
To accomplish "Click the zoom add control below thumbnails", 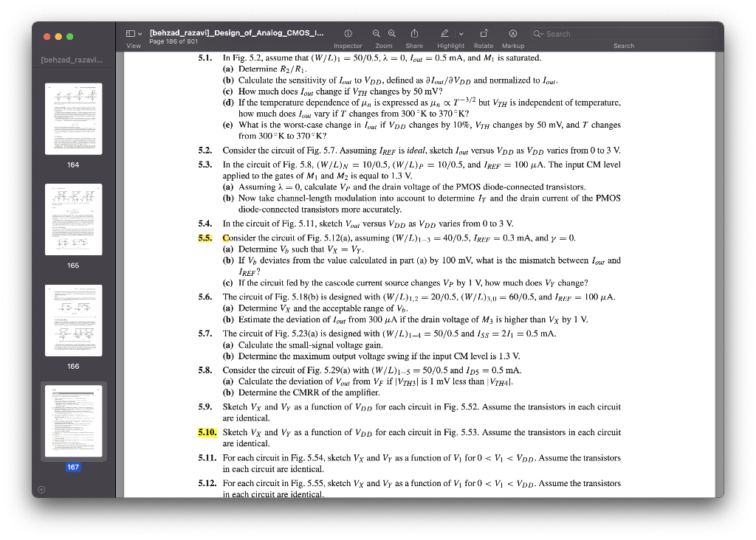I will tap(41, 489).
